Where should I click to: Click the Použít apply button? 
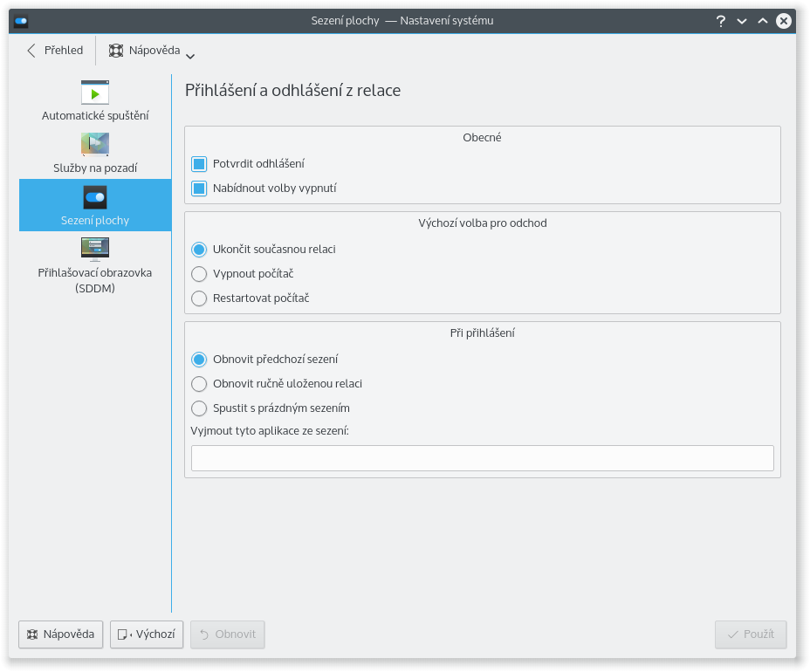click(x=751, y=634)
